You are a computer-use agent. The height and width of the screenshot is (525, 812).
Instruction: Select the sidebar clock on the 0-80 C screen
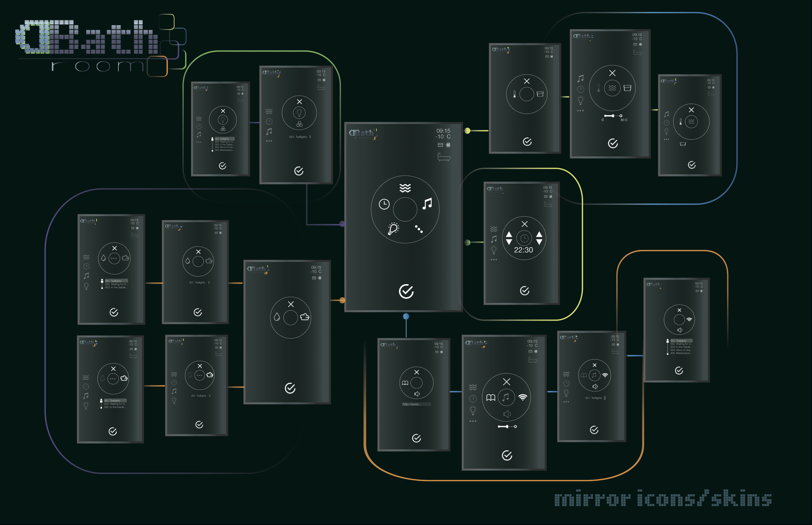580,90
